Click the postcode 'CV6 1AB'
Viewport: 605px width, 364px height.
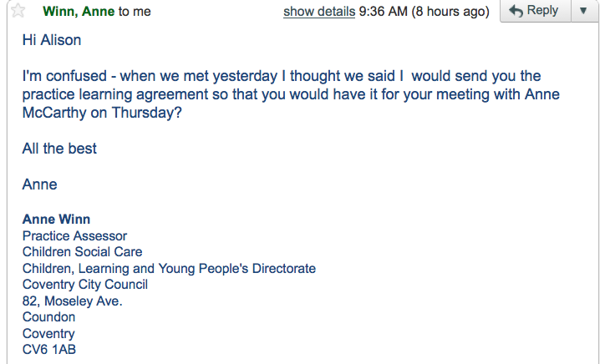tap(48, 350)
